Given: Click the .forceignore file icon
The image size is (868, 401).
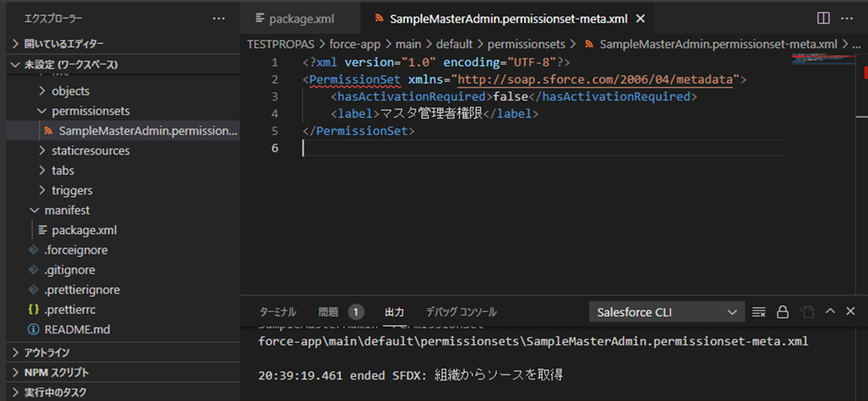Looking at the screenshot, I should tap(34, 250).
